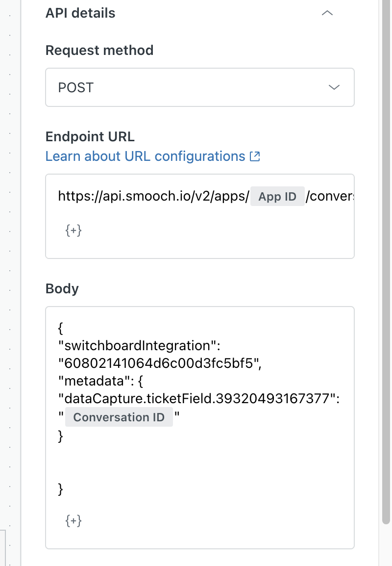This screenshot has width=392, height=566.
Task: Select the Conversation ID variable token
Action: pyautogui.click(x=119, y=417)
